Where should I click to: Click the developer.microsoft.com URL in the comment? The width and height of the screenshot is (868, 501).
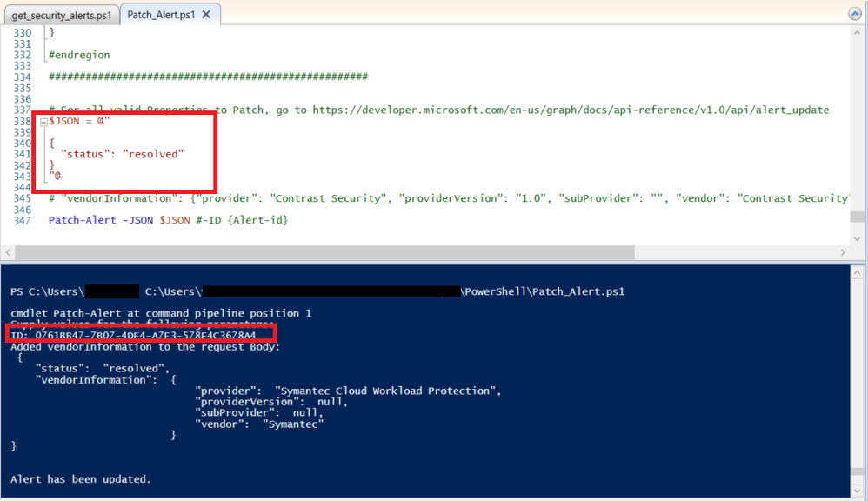[x=571, y=110]
